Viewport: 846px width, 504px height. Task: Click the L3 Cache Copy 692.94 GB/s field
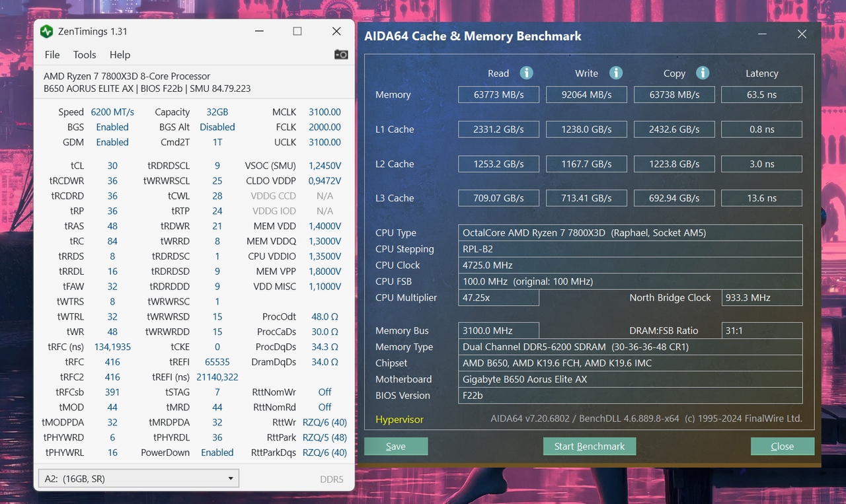coord(674,198)
